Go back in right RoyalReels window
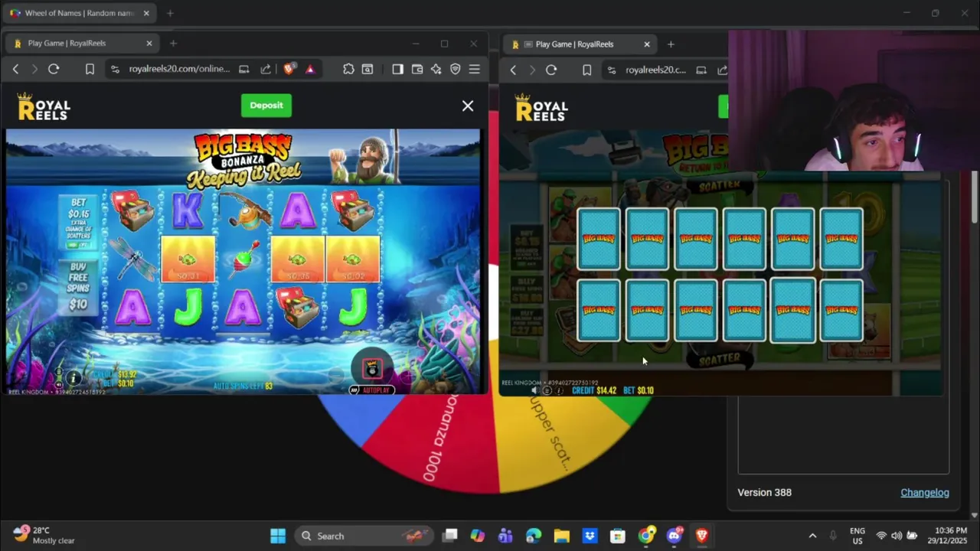980x551 pixels. tap(513, 70)
